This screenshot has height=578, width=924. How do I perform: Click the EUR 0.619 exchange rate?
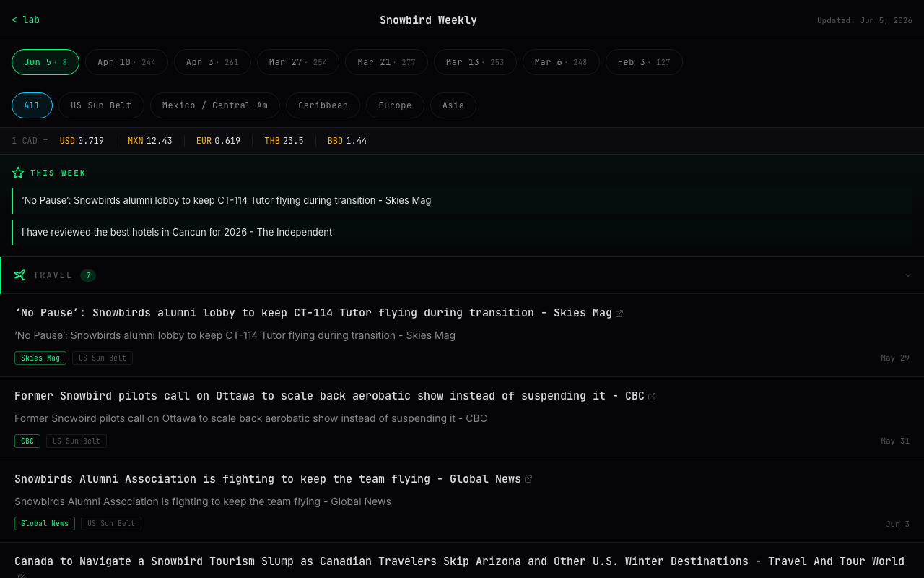coord(218,141)
